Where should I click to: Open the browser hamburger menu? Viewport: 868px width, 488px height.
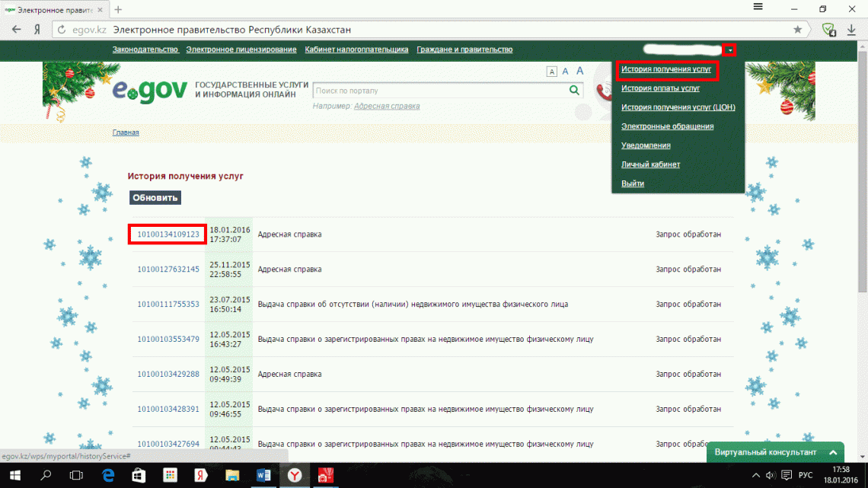tap(758, 8)
